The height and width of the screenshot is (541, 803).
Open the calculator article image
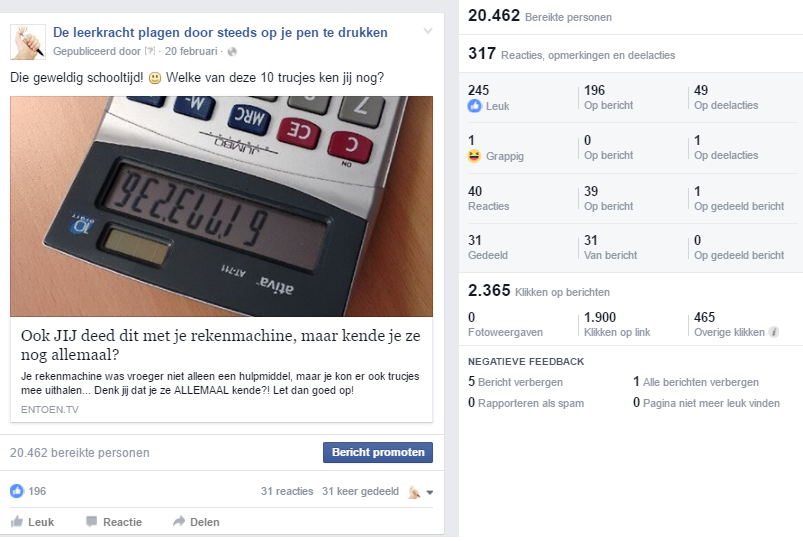pos(221,206)
